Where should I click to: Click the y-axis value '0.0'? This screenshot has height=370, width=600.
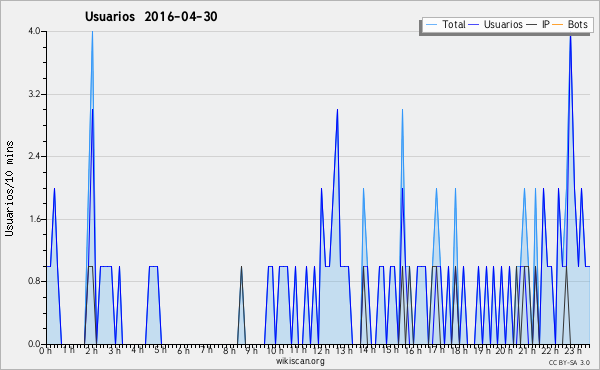click(x=34, y=344)
